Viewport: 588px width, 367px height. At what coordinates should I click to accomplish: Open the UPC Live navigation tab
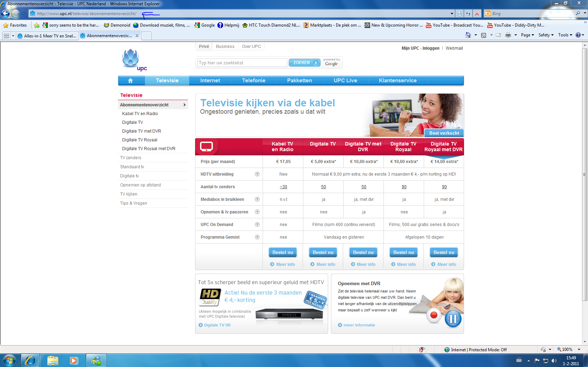click(x=345, y=80)
